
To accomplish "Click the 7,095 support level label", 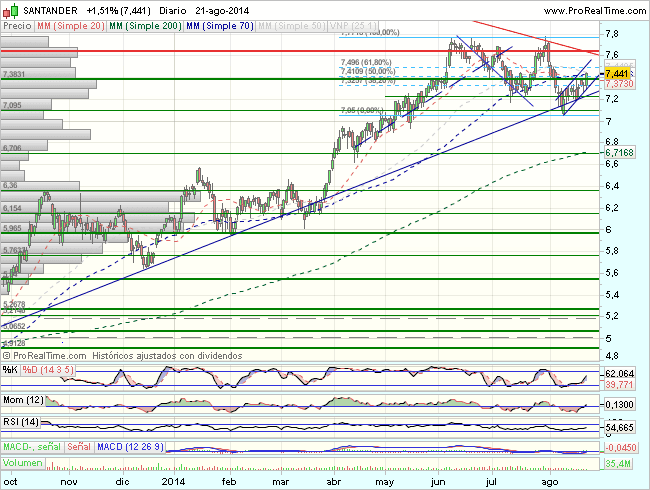I will (x=12, y=105).
